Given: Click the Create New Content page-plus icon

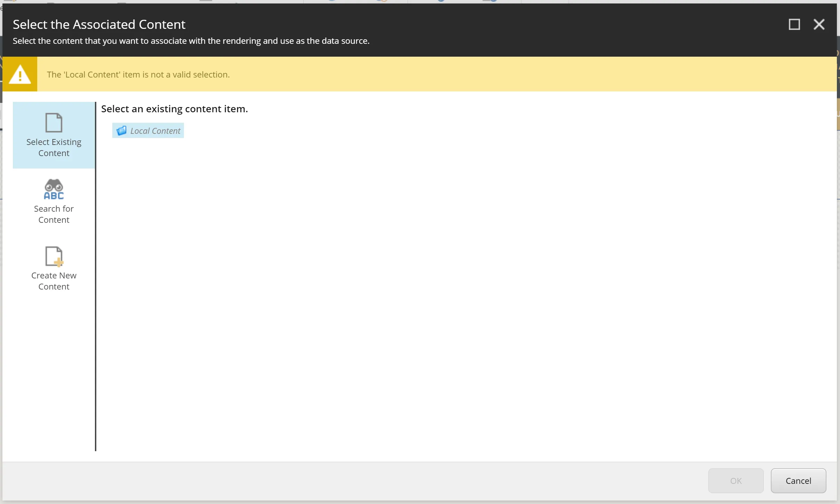Looking at the screenshot, I should 54,257.
